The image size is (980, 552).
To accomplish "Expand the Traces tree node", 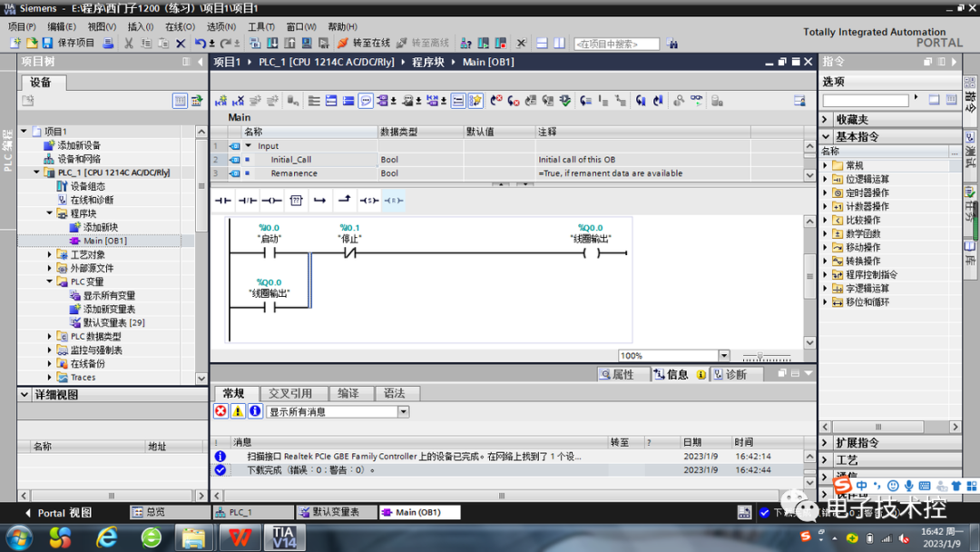I will (x=49, y=378).
